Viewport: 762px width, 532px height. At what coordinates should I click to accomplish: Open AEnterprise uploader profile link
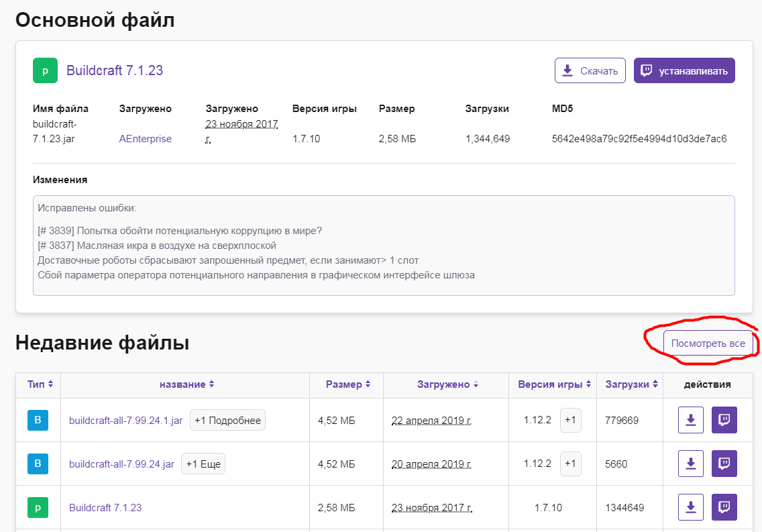tap(146, 139)
